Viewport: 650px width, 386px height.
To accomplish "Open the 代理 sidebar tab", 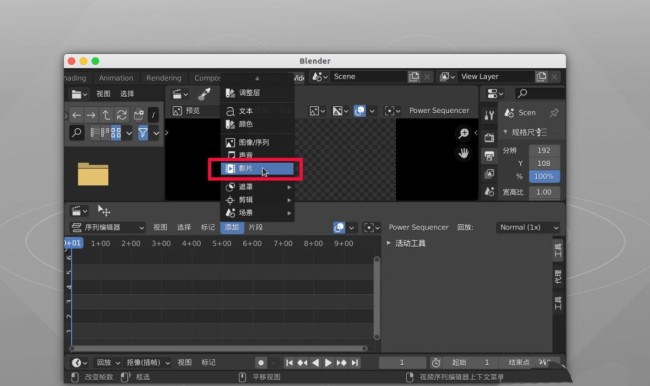I will tap(558, 277).
